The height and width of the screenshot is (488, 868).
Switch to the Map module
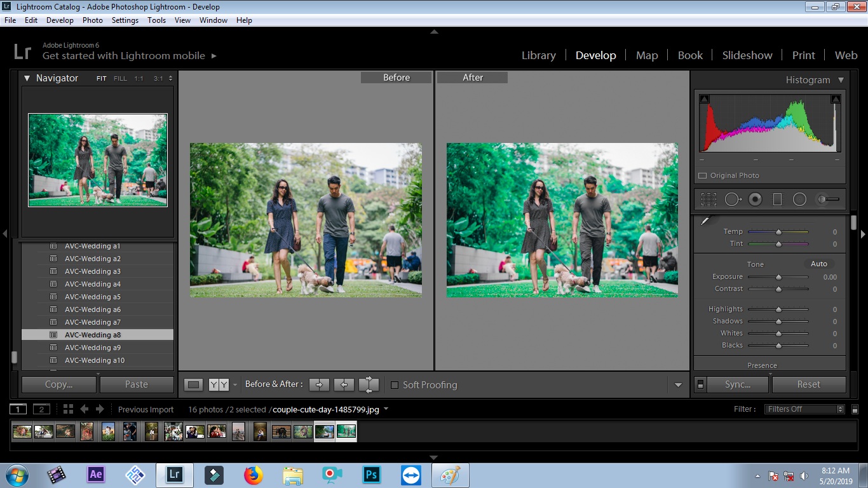pos(647,55)
